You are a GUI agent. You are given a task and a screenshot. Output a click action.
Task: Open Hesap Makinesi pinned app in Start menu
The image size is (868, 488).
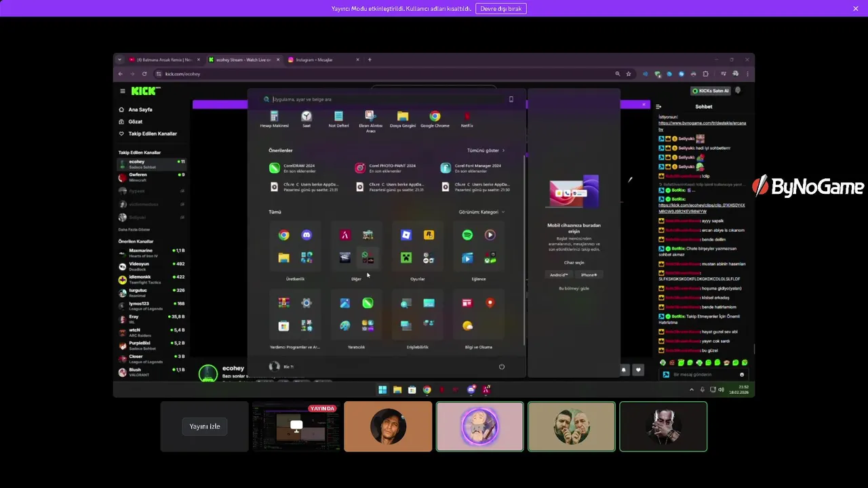coord(275,120)
